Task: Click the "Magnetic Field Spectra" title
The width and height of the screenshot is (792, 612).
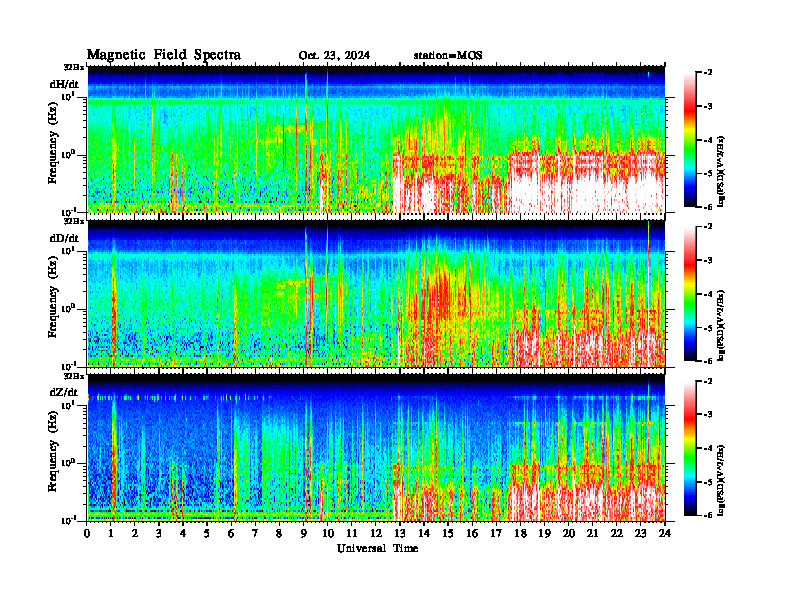Action: [x=164, y=55]
